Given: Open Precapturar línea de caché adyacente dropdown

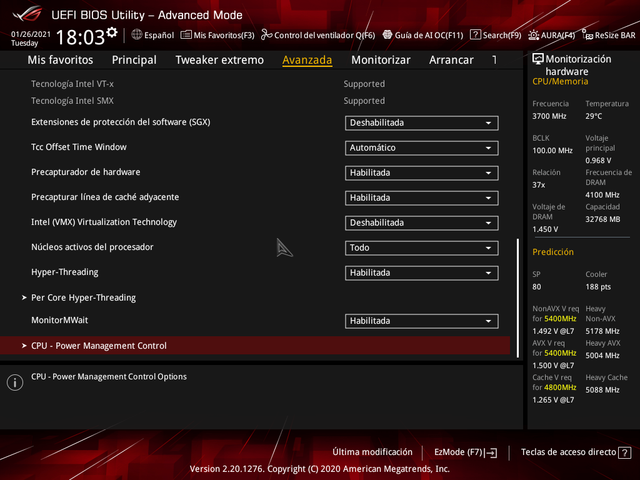Looking at the screenshot, I should 422,198.
